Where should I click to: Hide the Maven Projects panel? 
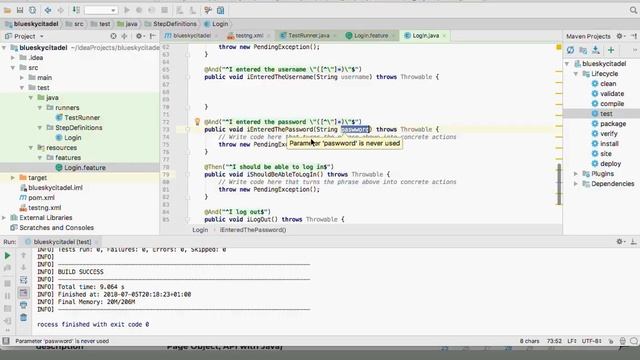tap(634, 36)
